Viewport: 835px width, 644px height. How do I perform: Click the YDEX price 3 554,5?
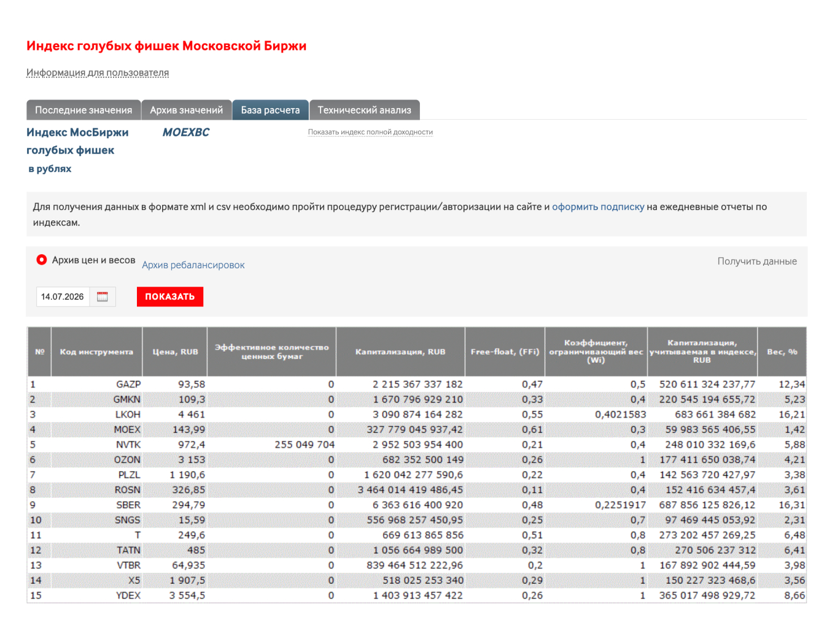tap(187, 595)
